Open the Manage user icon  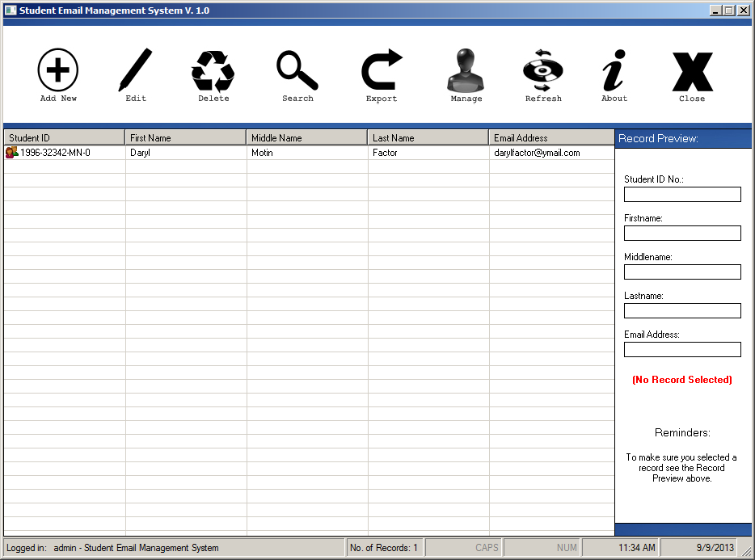coord(466,69)
